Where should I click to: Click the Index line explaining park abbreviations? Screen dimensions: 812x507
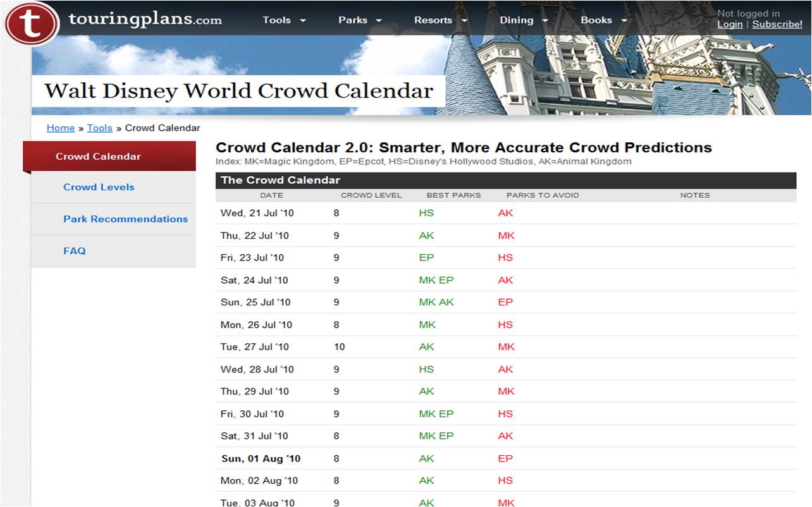(x=424, y=162)
